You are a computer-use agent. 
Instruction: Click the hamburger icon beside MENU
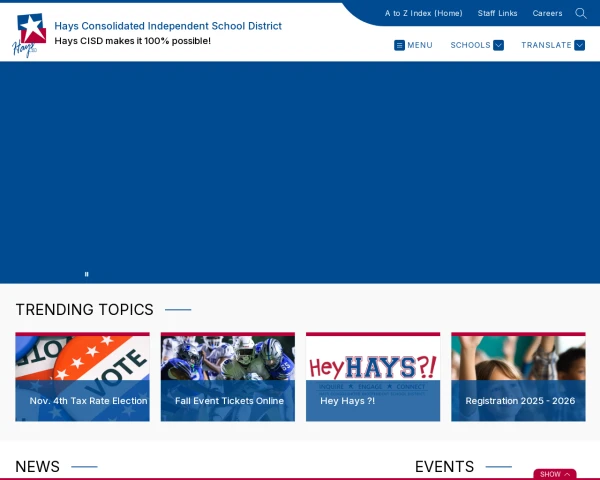(399, 45)
